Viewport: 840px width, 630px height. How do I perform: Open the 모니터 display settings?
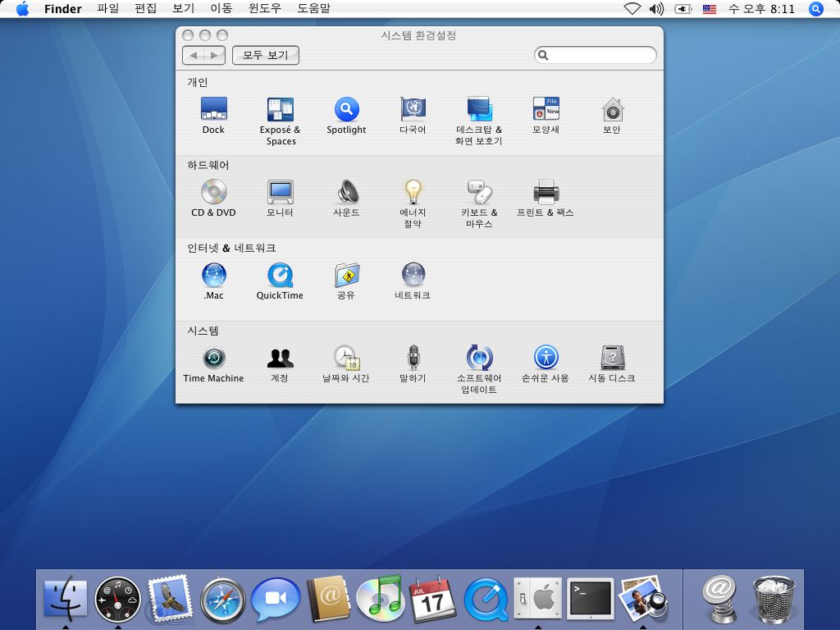280,193
